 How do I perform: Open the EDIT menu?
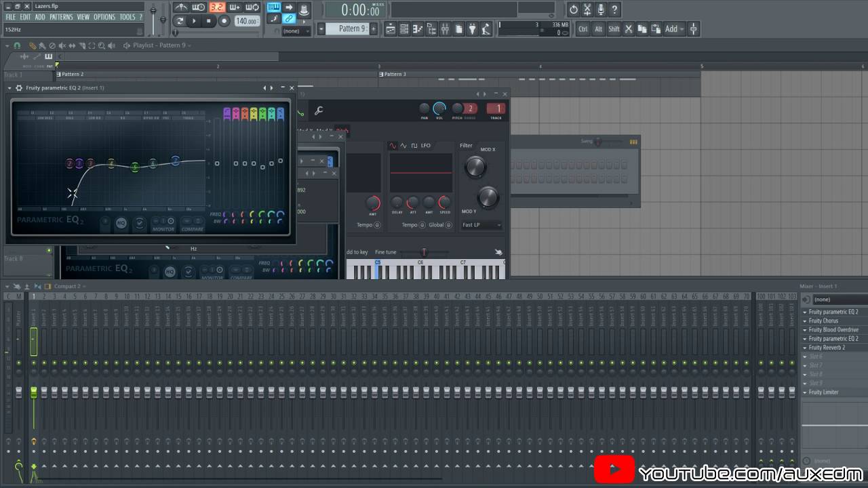pyautogui.click(x=25, y=17)
